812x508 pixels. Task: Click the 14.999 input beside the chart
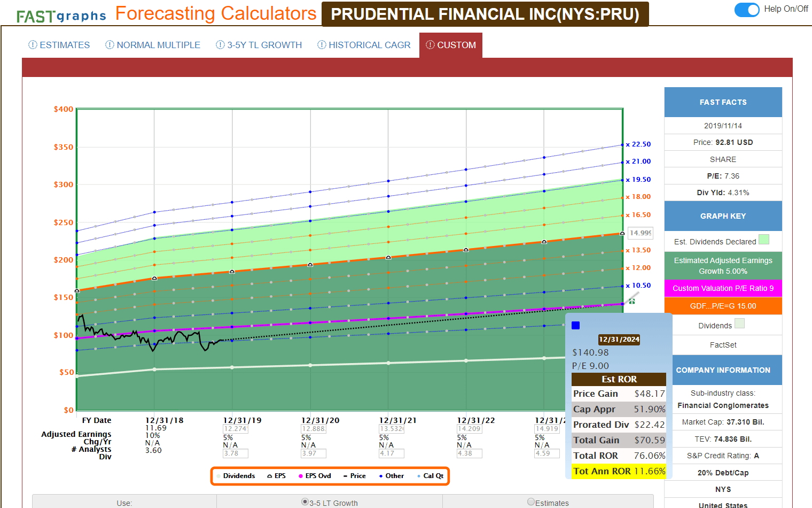click(x=640, y=233)
